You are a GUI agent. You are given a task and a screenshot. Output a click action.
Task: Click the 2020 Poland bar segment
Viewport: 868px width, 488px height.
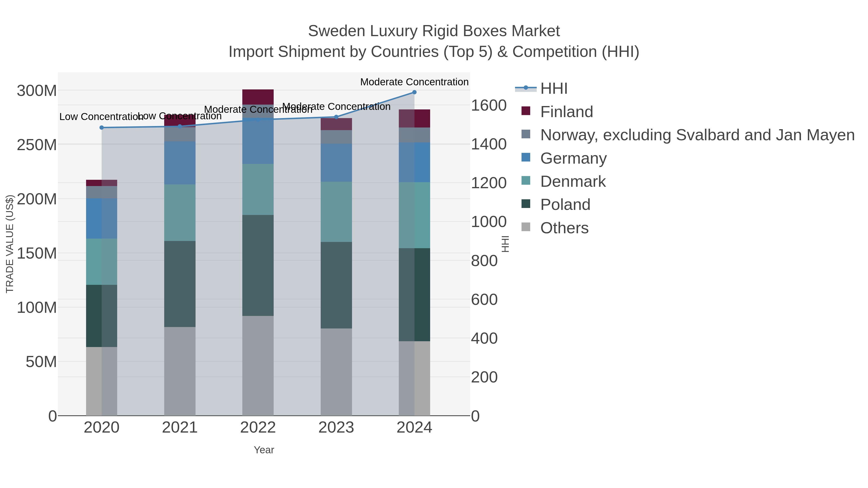click(x=102, y=316)
